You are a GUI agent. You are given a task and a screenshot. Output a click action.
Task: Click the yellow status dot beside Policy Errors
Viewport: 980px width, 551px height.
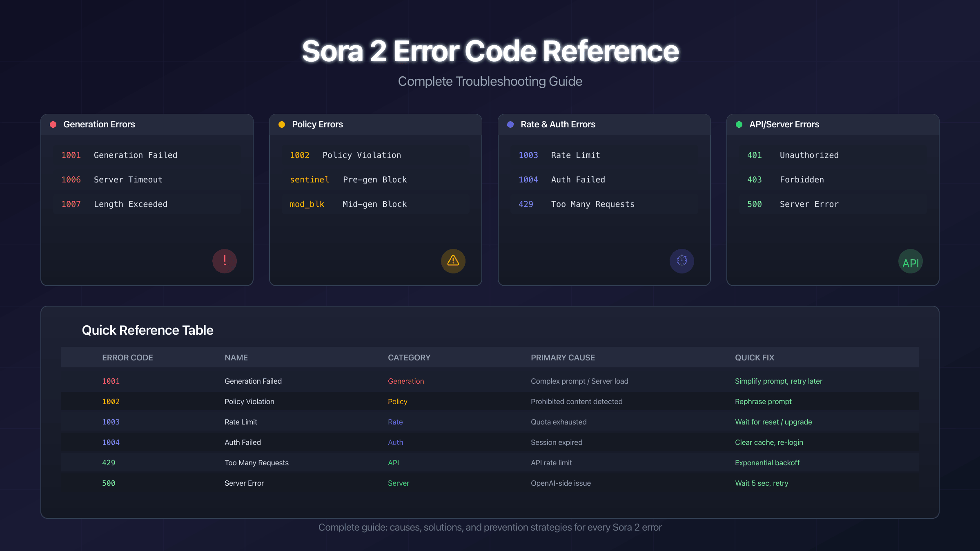coord(282,124)
